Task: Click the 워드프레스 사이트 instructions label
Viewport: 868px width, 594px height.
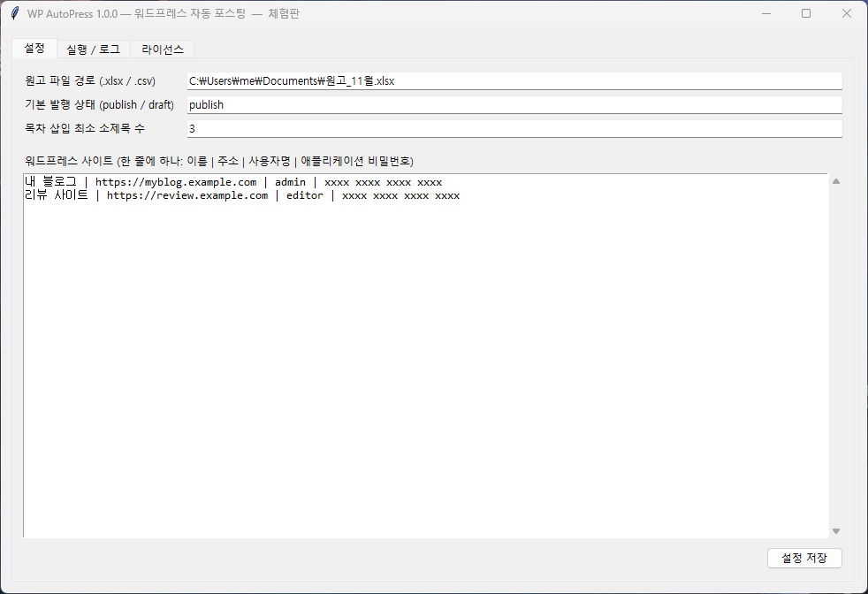Action: (x=219, y=161)
